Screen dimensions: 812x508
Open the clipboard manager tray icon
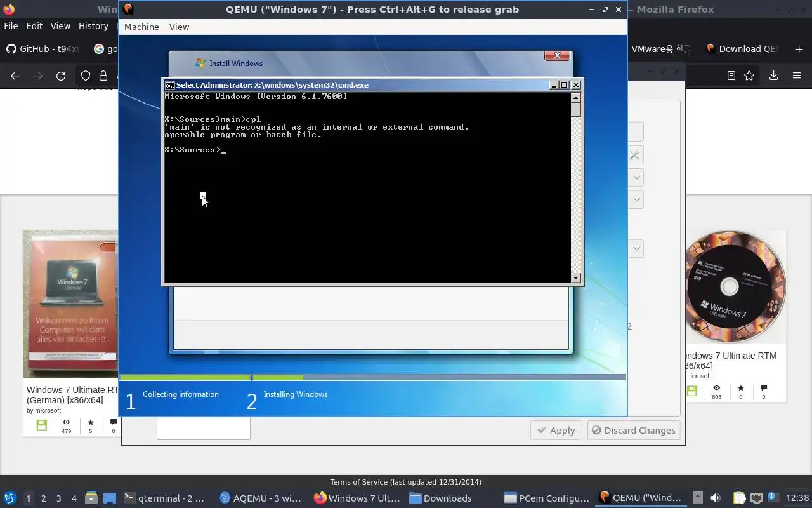739,498
